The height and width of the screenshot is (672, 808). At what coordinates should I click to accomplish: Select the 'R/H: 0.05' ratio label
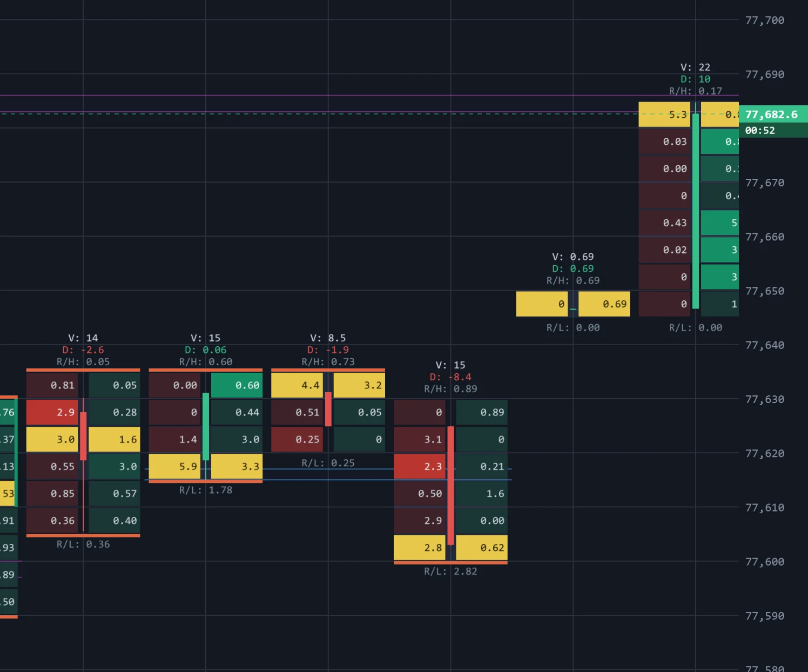(83, 361)
